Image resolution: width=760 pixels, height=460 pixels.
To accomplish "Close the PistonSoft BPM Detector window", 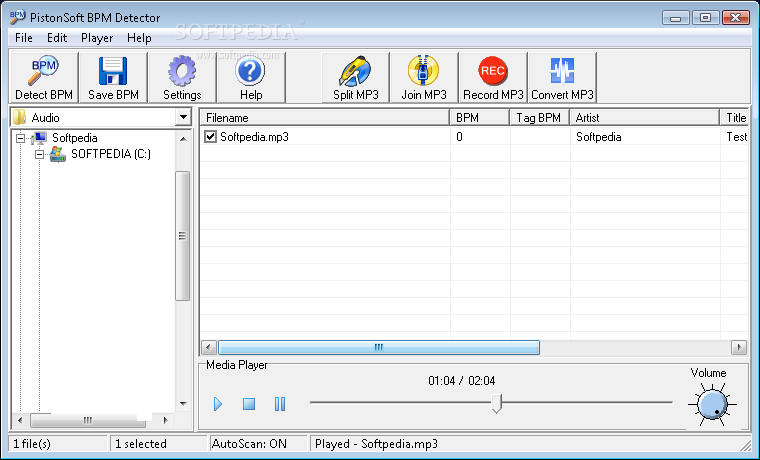I will click(x=735, y=18).
